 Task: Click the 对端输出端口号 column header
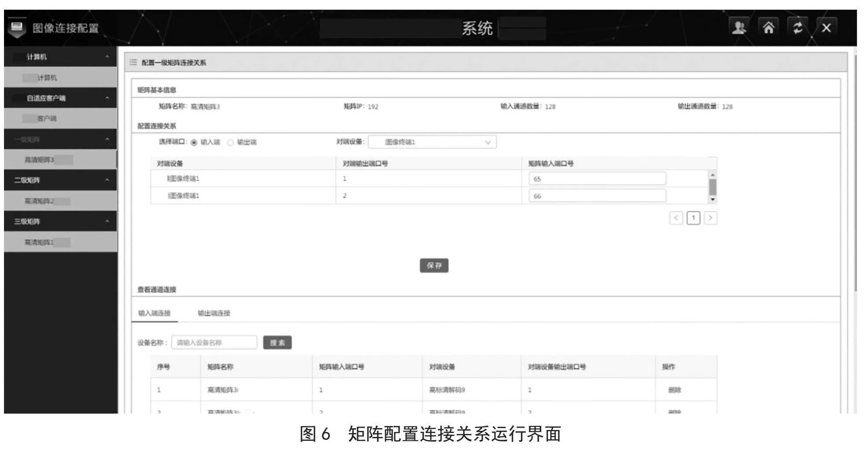(365, 164)
